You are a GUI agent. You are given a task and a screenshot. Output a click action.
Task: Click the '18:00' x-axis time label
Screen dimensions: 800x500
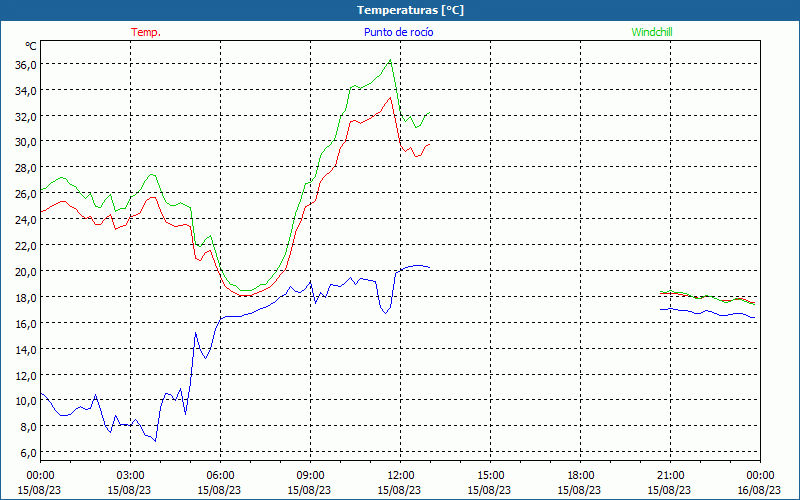pos(581,476)
